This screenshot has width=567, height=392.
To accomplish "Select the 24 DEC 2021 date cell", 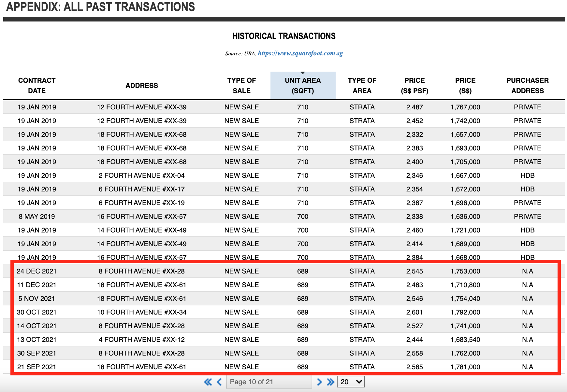I will (37, 271).
